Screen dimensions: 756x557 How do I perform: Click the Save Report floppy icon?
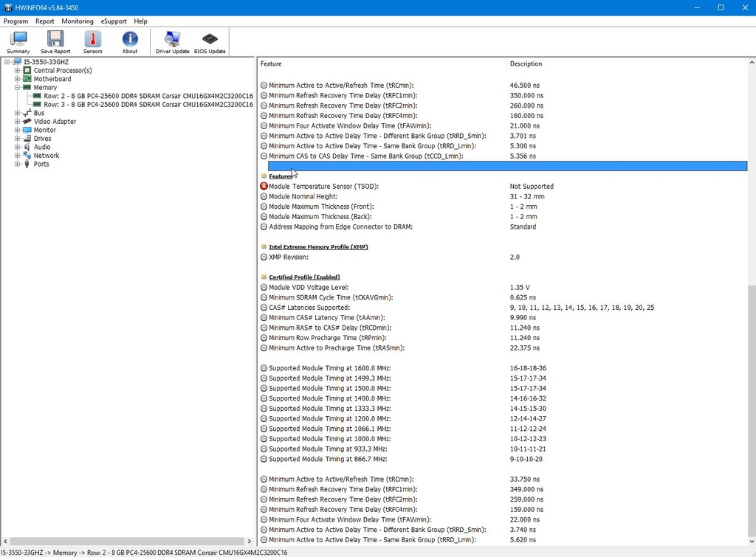click(x=55, y=38)
